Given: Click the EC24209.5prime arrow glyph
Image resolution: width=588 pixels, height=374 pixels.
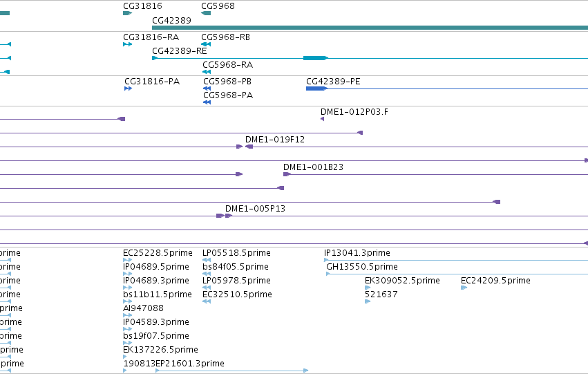Looking at the screenshot, I should [464, 288].
